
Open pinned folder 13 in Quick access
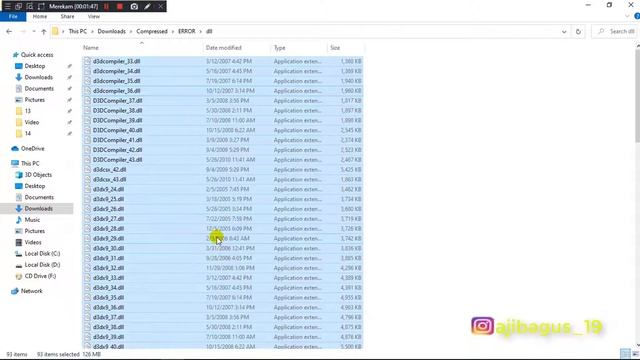pos(27,111)
